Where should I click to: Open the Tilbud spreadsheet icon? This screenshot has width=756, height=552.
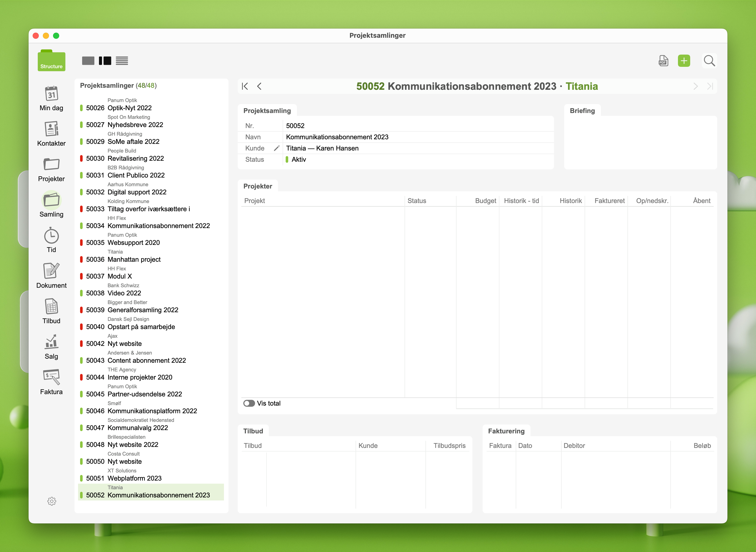tap(52, 306)
